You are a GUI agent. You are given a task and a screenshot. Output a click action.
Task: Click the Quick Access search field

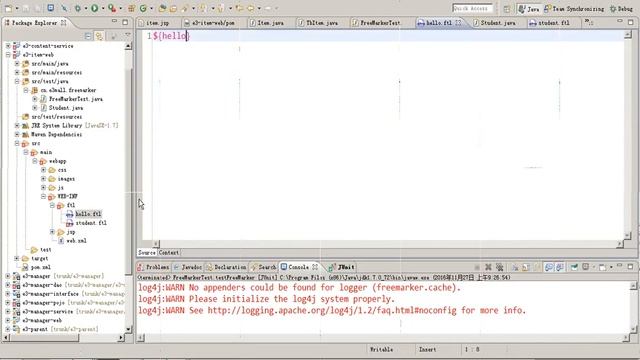[472, 9]
